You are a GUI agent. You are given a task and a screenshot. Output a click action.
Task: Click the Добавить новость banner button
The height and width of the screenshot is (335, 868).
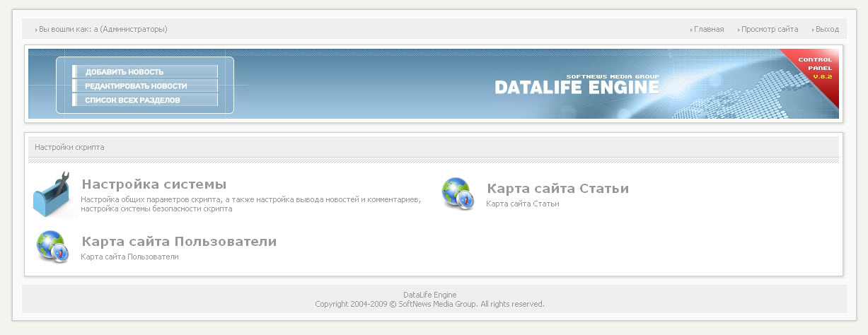click(145, 71)
